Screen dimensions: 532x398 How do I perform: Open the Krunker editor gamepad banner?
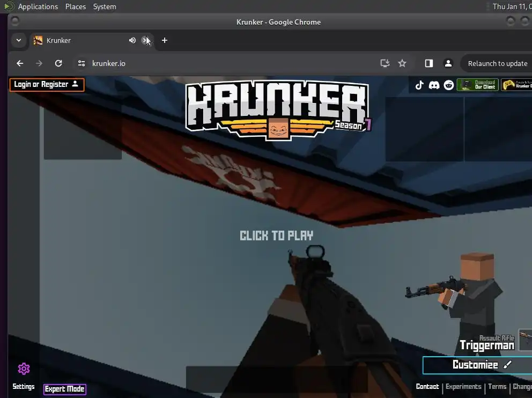pyautogui.click(x=516, y=85)
